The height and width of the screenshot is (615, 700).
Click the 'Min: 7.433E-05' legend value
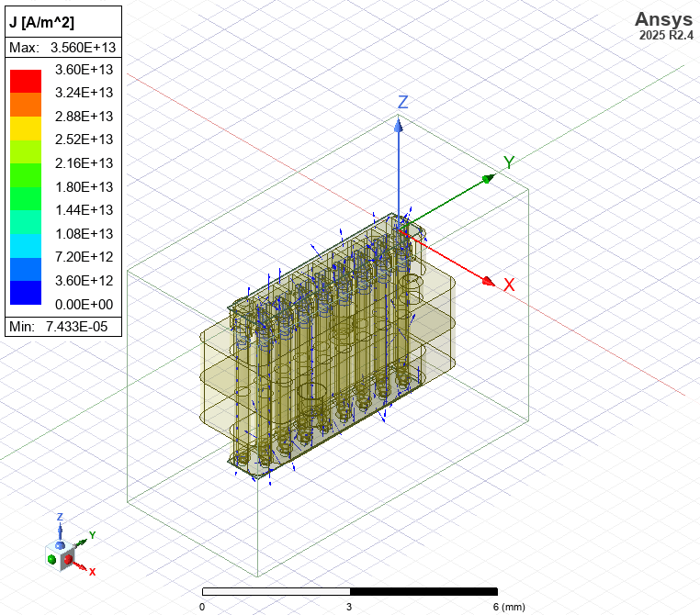59,327
